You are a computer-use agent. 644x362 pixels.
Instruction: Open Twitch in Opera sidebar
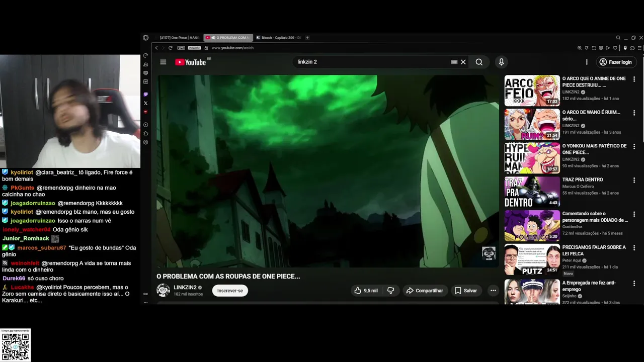click(145, 94)
